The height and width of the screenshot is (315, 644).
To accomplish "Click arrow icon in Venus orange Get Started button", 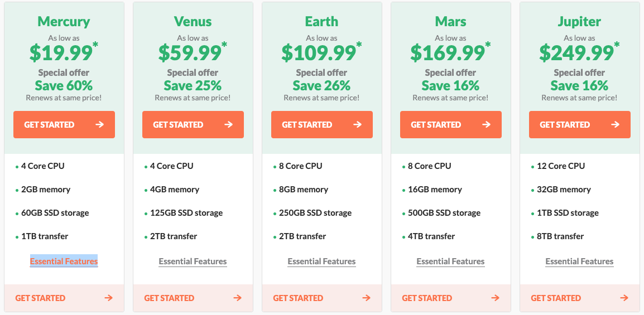I will pyautogui.click(x=229, y=125).
